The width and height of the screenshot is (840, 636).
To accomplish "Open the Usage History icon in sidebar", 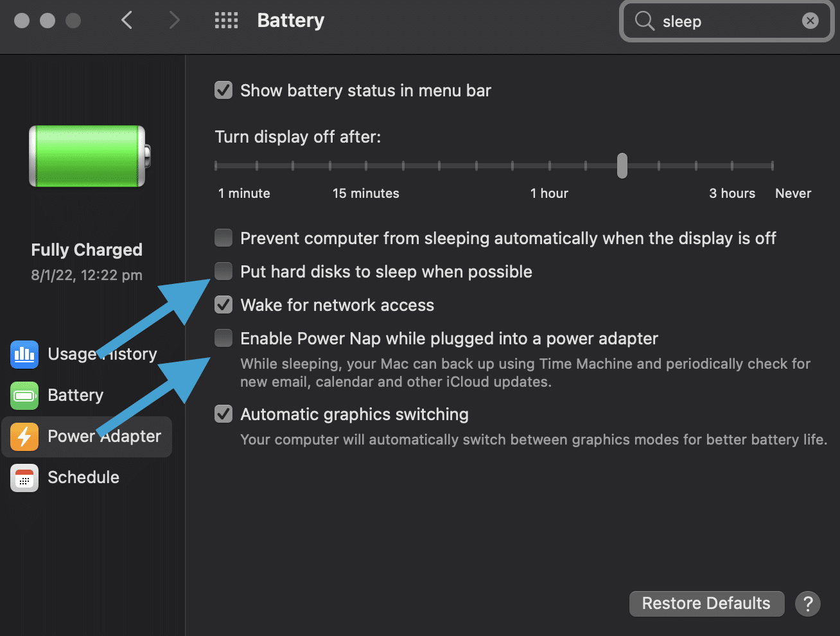I will click(x=24, y=354).
